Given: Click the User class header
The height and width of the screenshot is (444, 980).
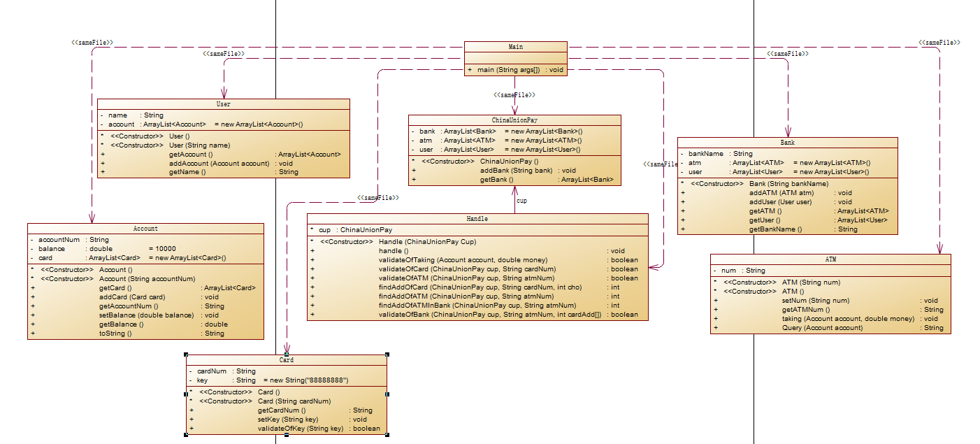Looking at the screenshot, I should point(223,104).
